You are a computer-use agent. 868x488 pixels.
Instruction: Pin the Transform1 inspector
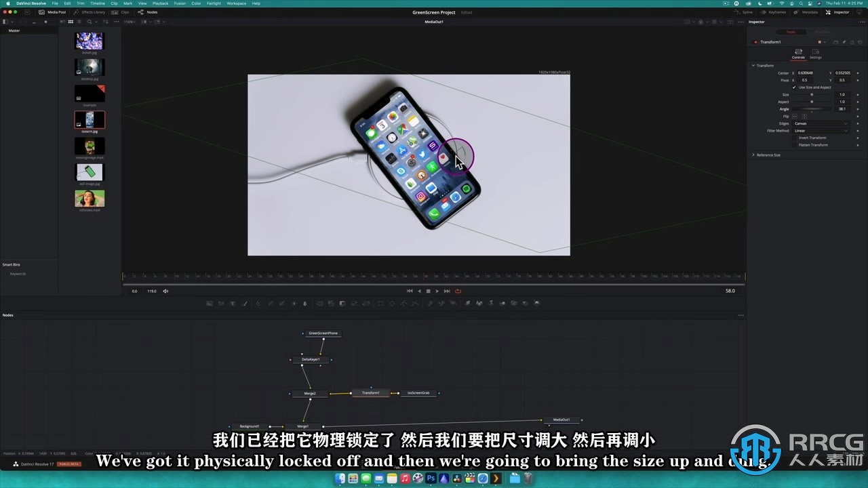(x=844, y=42)
